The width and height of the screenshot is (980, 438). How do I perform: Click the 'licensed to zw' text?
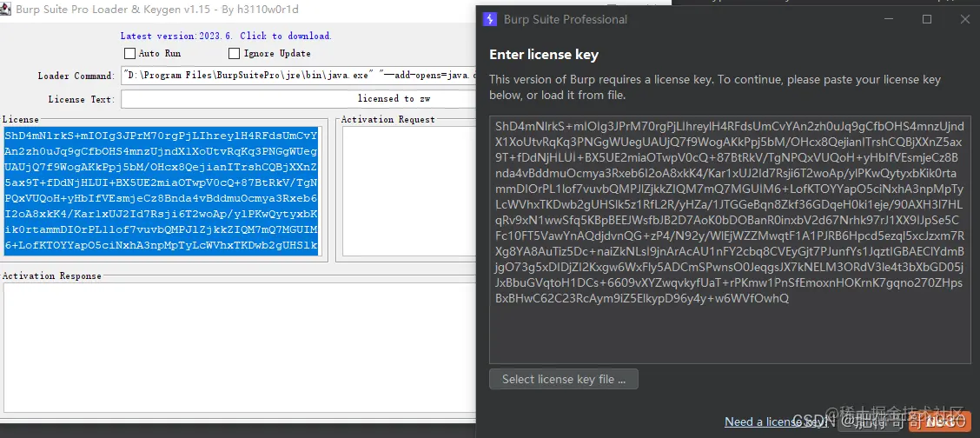394,99
